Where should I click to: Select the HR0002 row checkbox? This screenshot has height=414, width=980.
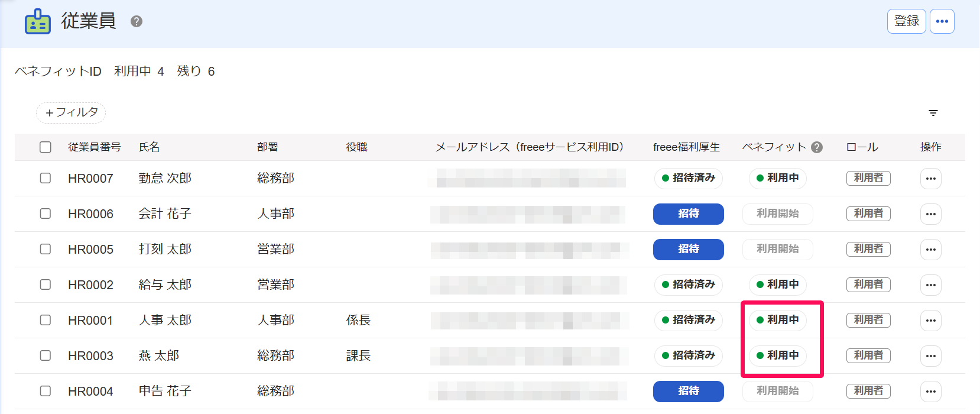point(46,284)
